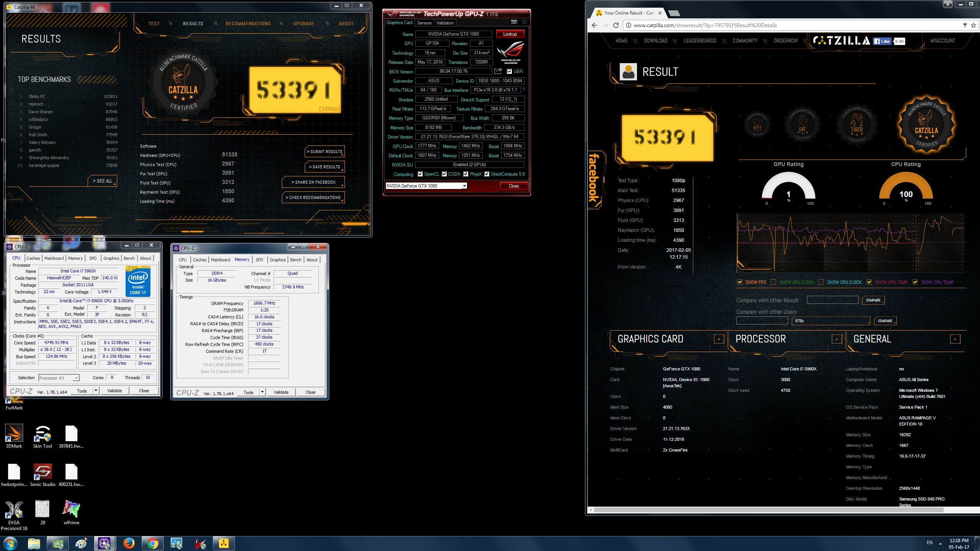
Task: Click the browser back arrow
Action: 595,25
